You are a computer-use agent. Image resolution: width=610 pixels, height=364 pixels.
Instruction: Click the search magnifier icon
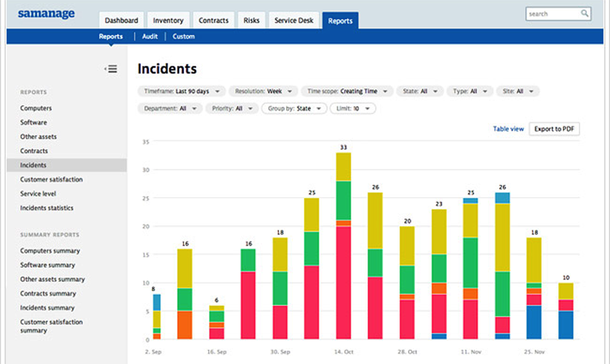click(585, 14)
